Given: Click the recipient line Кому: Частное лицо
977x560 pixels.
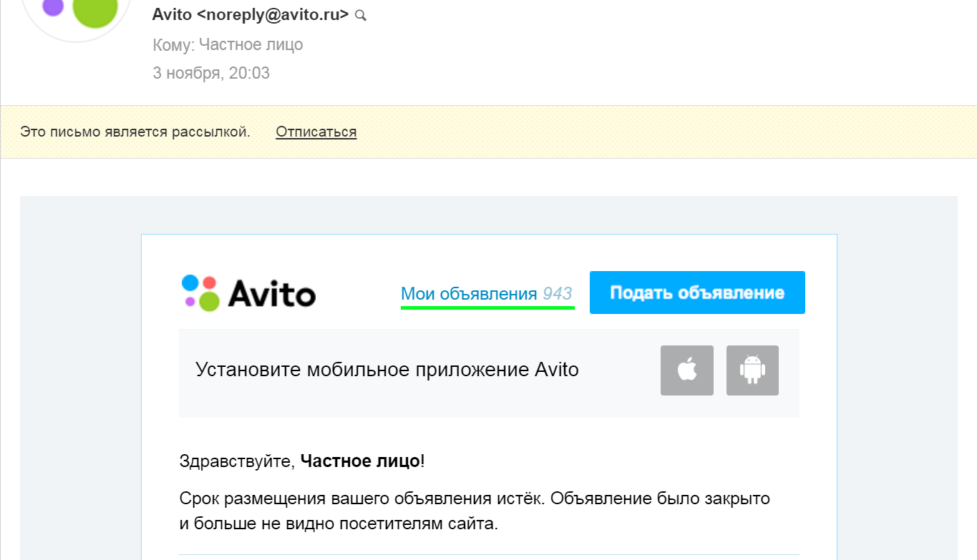Looking at the screenshot, I should click(228, 45).
